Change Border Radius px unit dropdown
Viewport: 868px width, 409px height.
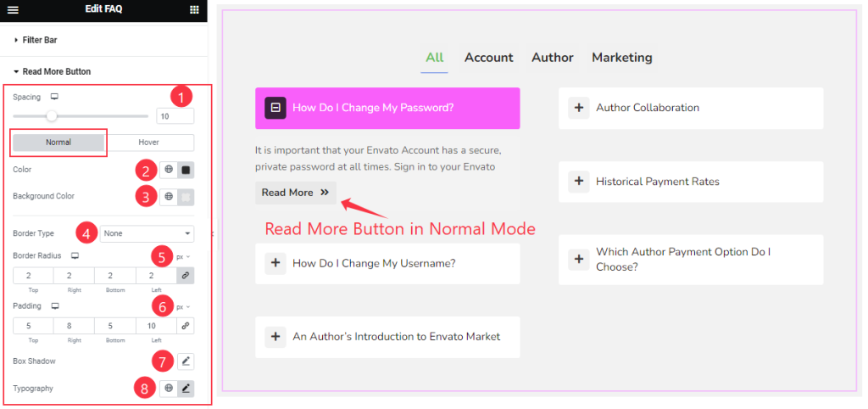point(183,256)
